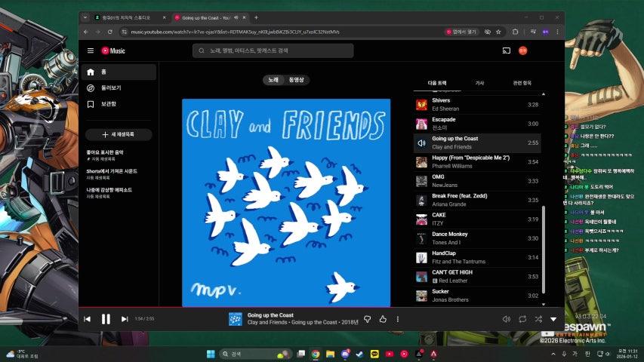The image size is (644, 362).
Task: Toggle shuffle mode
Action: pyautogui.click(x=538, y=319)
